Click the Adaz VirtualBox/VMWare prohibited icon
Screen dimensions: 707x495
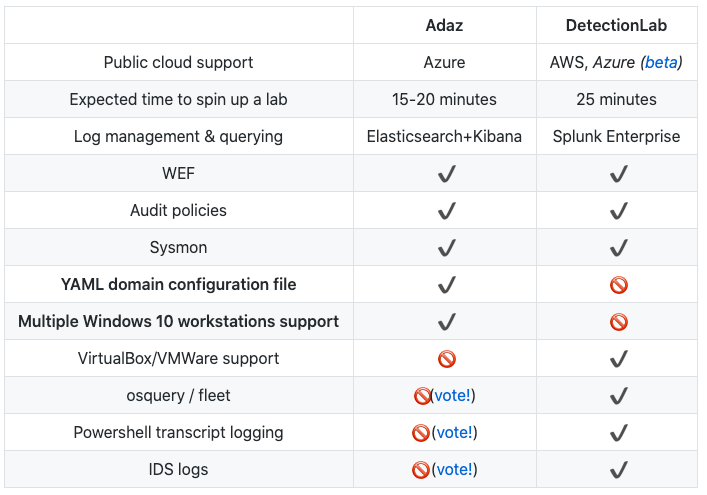tap(446, 359)
